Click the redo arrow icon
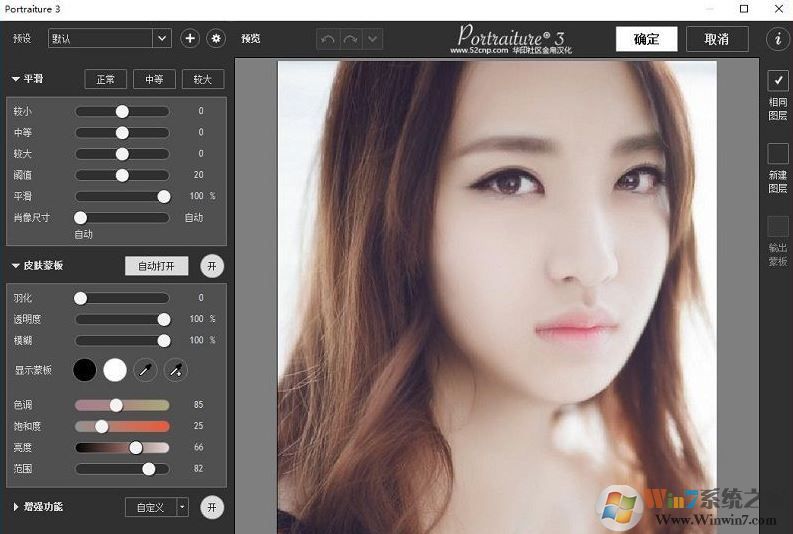The height and width of the screenshot is (534, 793). pos(351,39)
